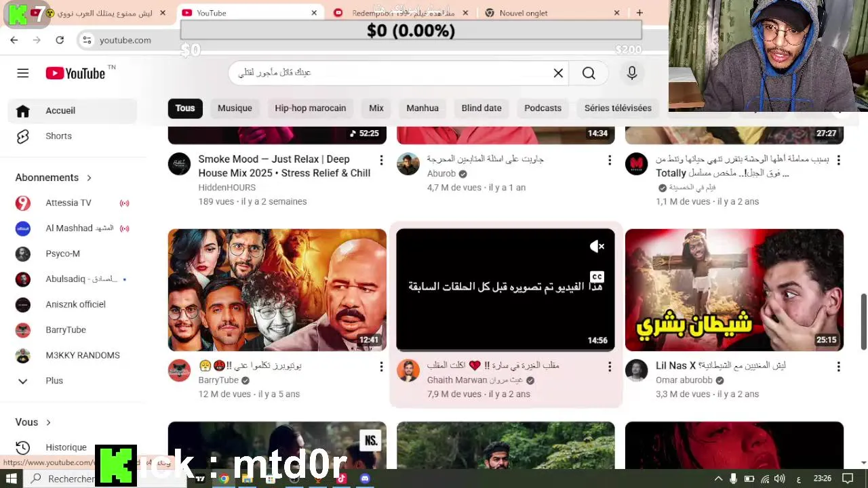Image resolution: width=868 pixels, height=488 pixels.
Task: Switch to the Nouvel onglet tab
Action: coord(553,13)
